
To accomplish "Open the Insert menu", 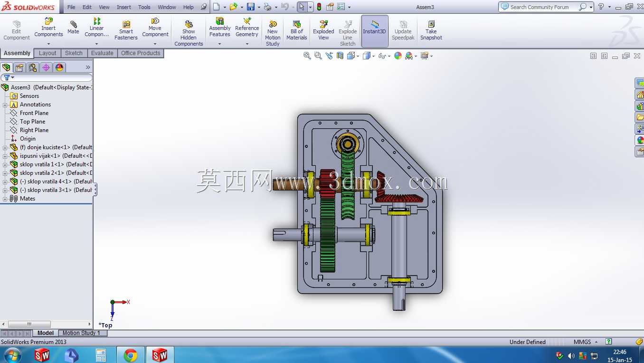I will (x=124, y=7).
